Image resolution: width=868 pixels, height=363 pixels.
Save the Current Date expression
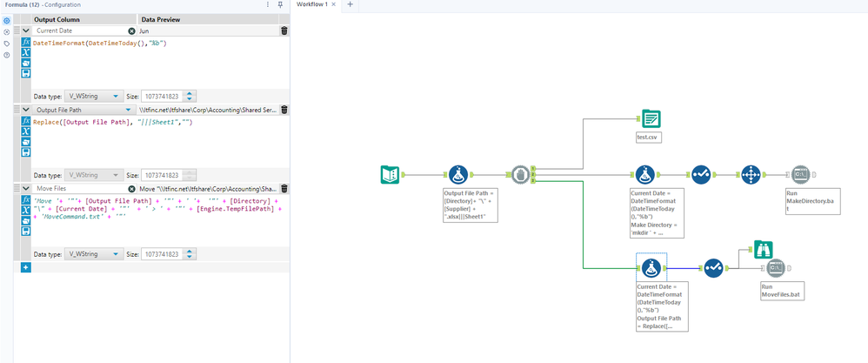pos(25,73)
